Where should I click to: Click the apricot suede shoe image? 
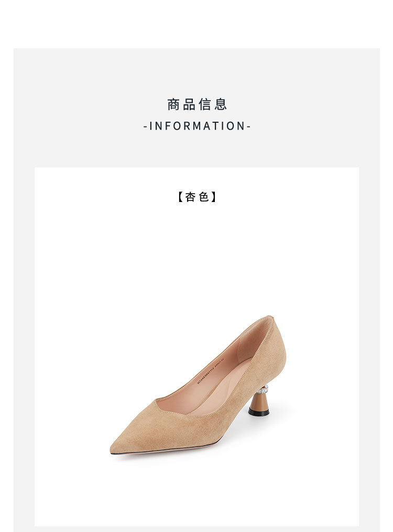pos(199,386)
